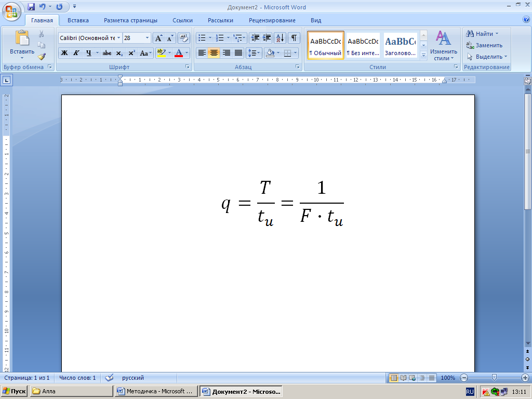Click the Windows Пуск start button
This screenshot has width=532, height=399.
14,391
